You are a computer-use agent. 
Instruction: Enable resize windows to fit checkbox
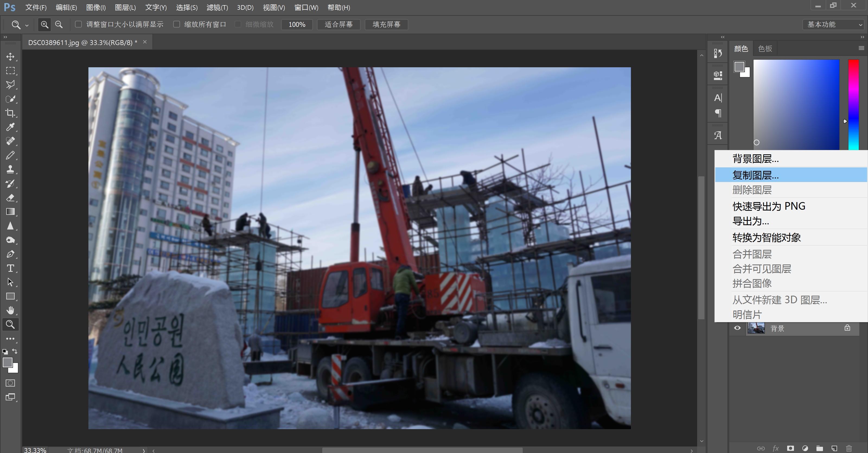(x=78, y=24)
